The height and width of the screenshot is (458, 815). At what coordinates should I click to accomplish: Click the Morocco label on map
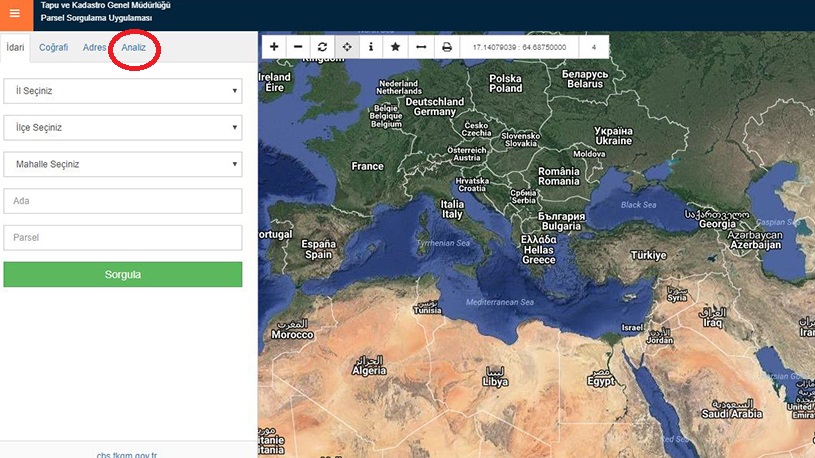tap(292, 330)
